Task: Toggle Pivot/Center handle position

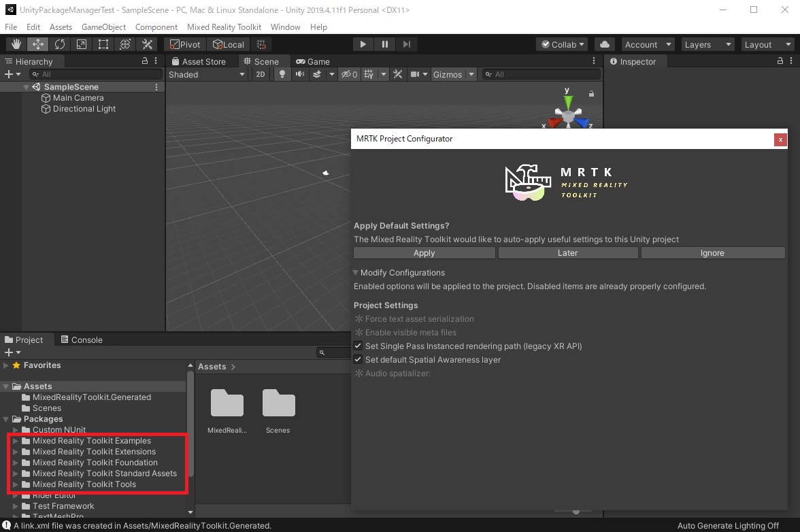Action: coord(185,44)
